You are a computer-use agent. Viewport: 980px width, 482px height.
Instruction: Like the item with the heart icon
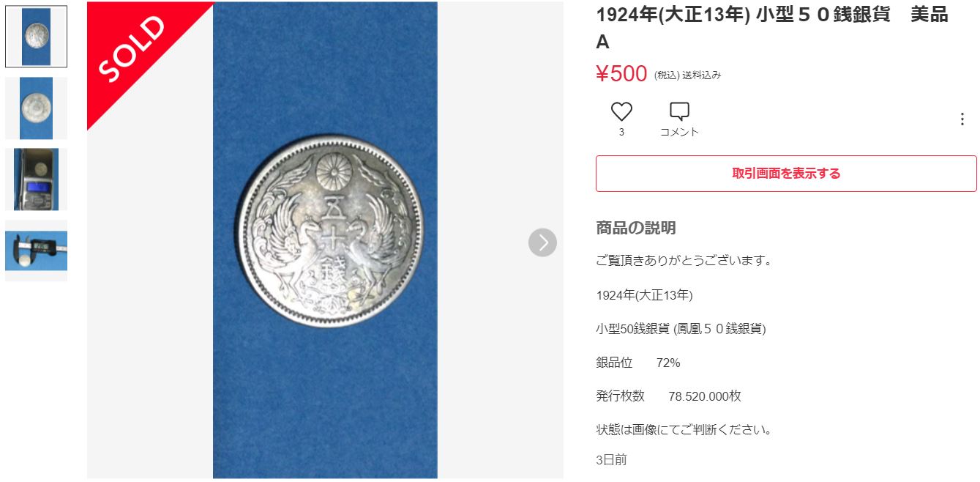[x=621, y=112]
